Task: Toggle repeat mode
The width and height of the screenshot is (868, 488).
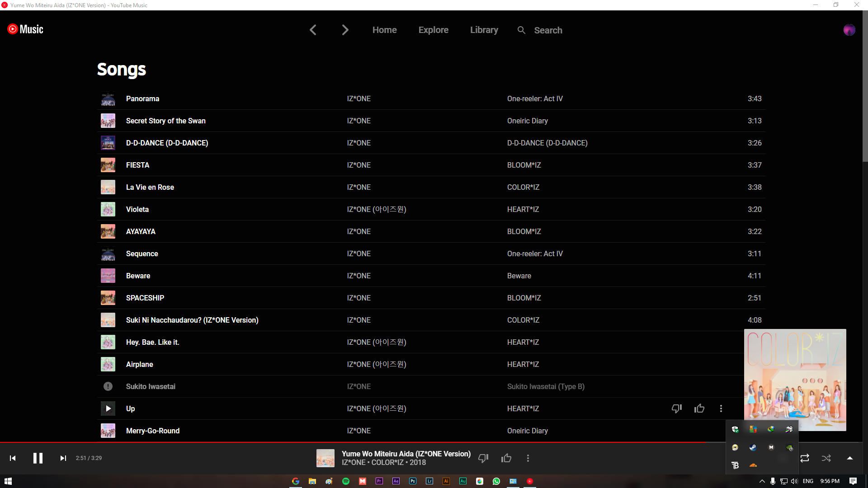Action: [x=805, y=458]
